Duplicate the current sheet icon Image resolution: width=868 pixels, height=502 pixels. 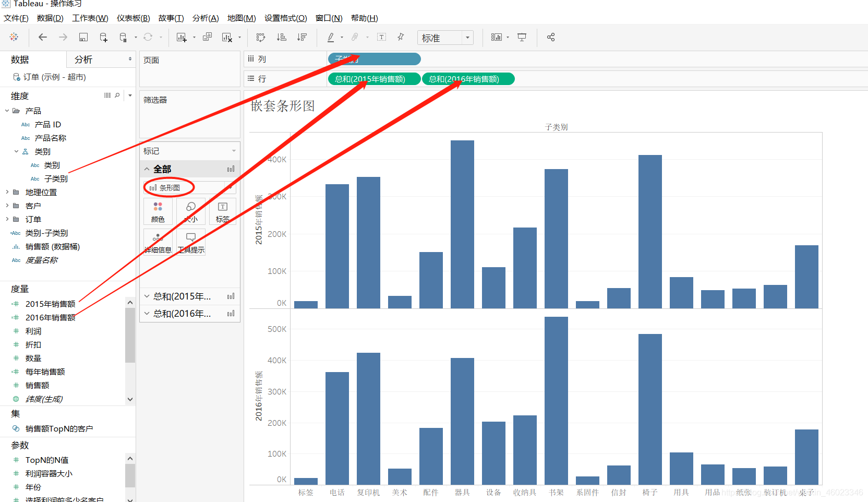coord(207,37)
